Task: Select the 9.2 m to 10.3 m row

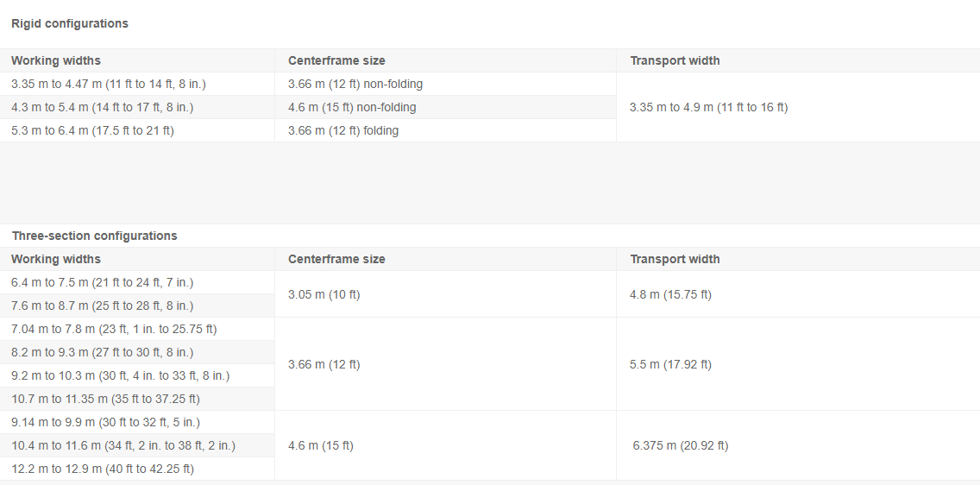Action: point(121,375)
